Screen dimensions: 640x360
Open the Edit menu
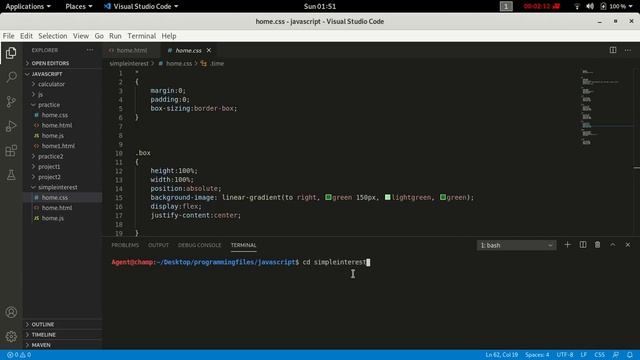[27, 36]
